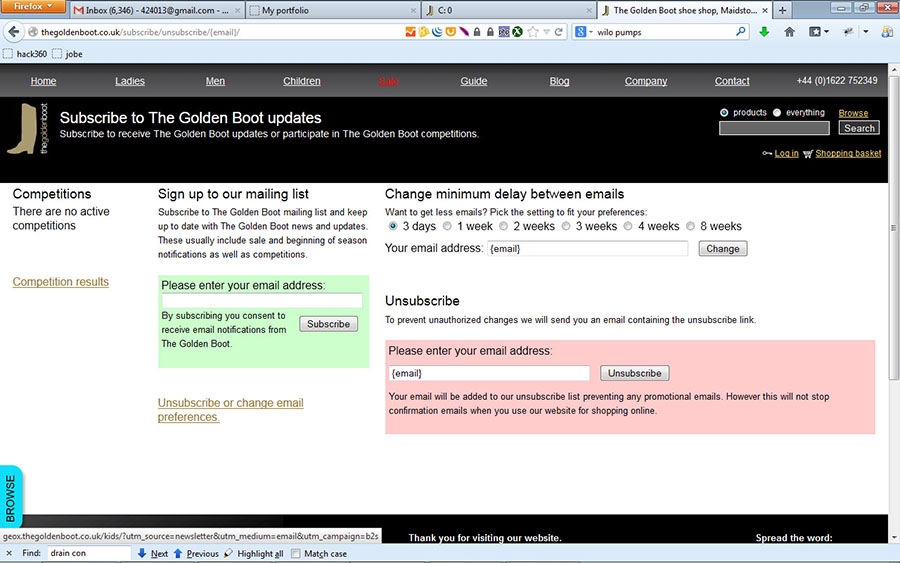900x563 pixels.
Task: Open Sale navigation menu
Action: (x=388, y=81)
